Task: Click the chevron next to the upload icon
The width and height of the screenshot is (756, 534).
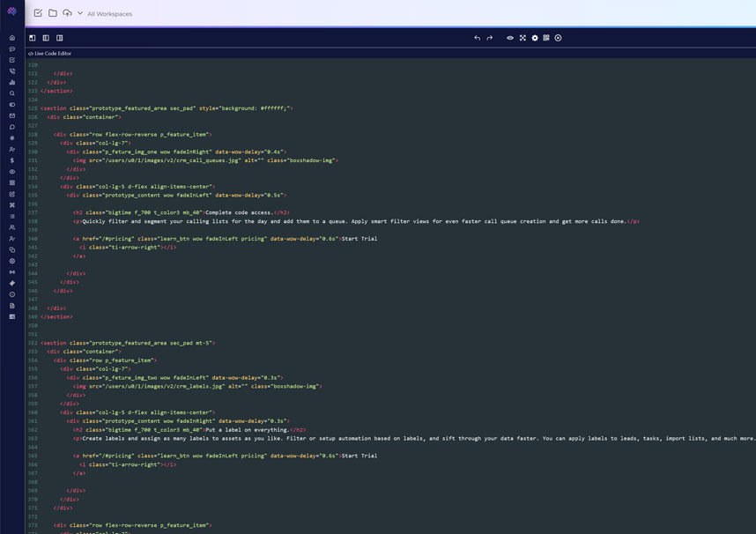Action: coord(80,14)
